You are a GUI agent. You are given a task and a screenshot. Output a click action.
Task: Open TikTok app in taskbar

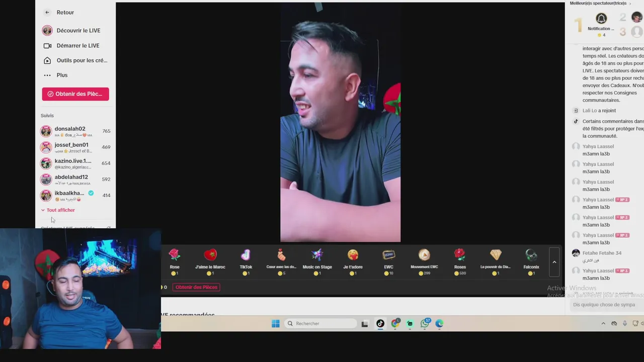(380, 324)
